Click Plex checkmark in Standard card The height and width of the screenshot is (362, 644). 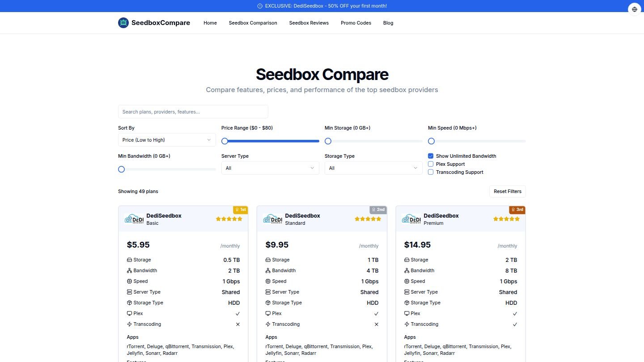coord(376,314)
